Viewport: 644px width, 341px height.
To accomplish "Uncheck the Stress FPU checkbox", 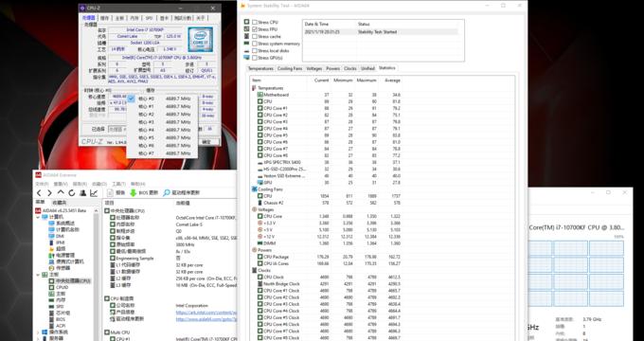I will click(x=255, y=29).
